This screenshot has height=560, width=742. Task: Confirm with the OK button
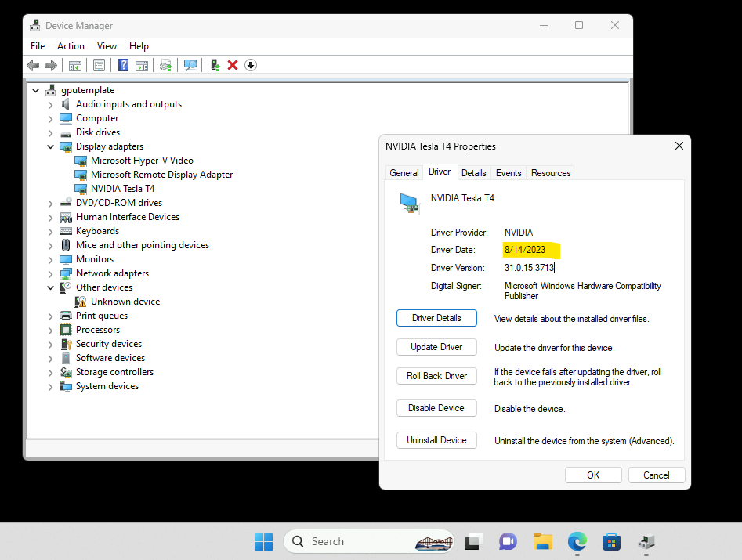click(x=593, y=475)
